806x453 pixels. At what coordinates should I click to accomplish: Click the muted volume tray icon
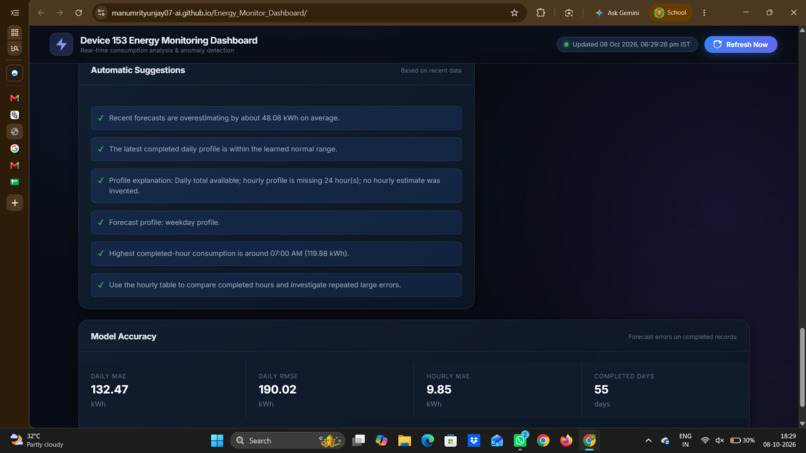click(720, 440)
